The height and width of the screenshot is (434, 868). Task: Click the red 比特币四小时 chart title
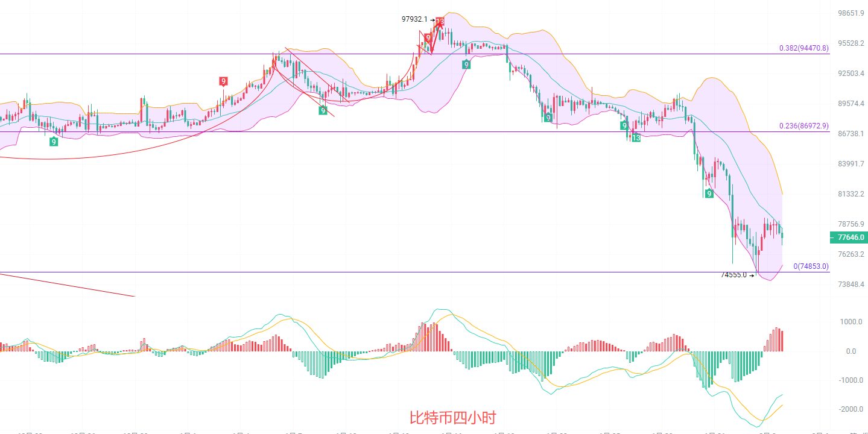[453, 418]
